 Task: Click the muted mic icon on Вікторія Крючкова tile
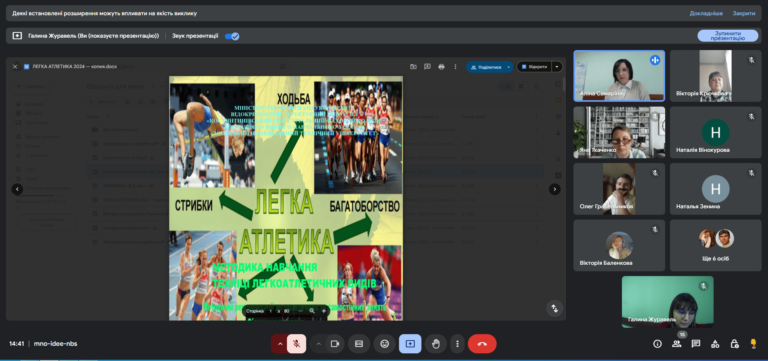tap(751, 60)
